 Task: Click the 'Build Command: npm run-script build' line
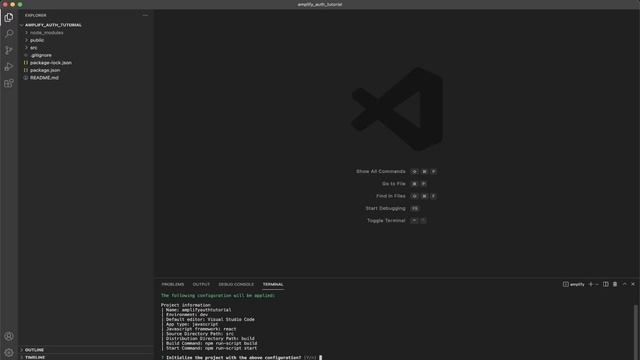click(211, 343)
